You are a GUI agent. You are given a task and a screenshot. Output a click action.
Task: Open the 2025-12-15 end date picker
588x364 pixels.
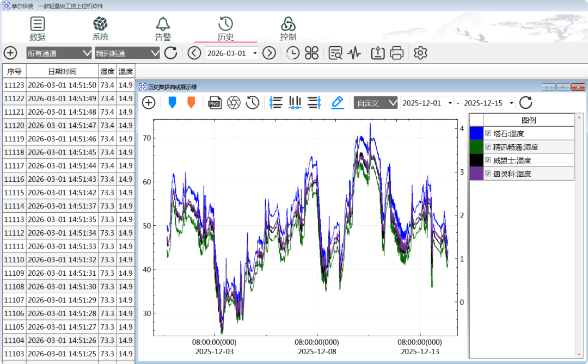(488, 103)
